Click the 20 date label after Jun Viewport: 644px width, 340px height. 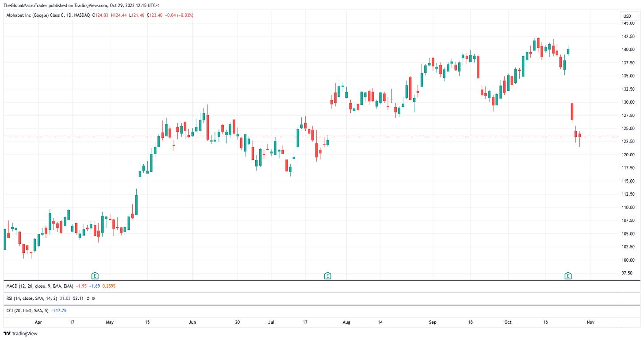click(x=238, y=322)
